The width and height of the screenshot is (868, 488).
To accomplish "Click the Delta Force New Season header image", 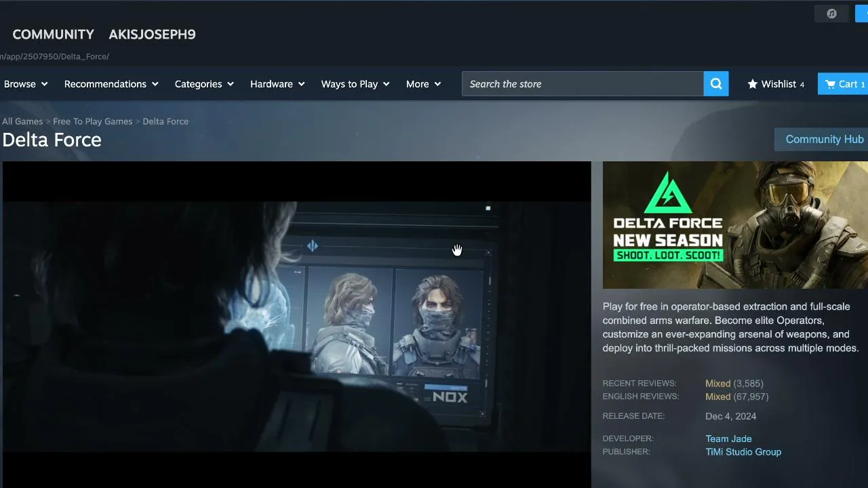I will [x=735, y=225].
